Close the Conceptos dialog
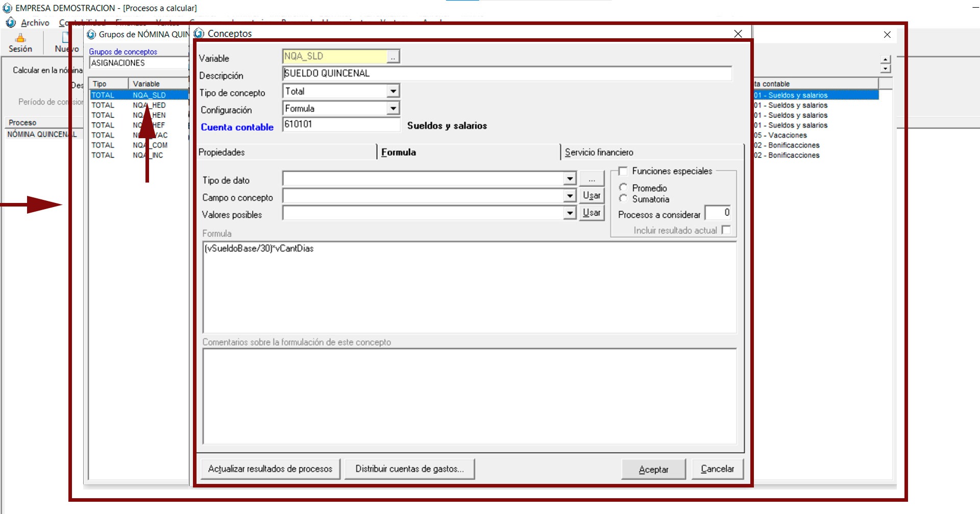The image size is (980, 514). 738,34
